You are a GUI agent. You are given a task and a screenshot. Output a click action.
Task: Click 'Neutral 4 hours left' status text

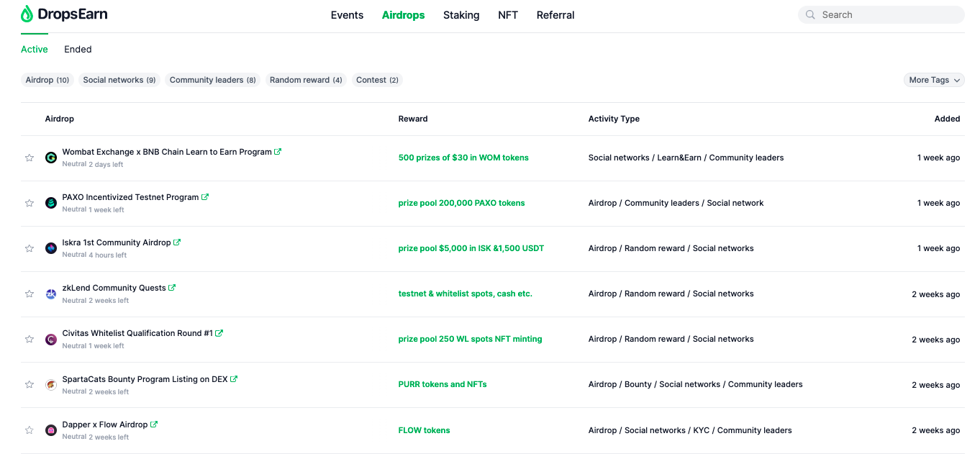[x=94, y=255]
